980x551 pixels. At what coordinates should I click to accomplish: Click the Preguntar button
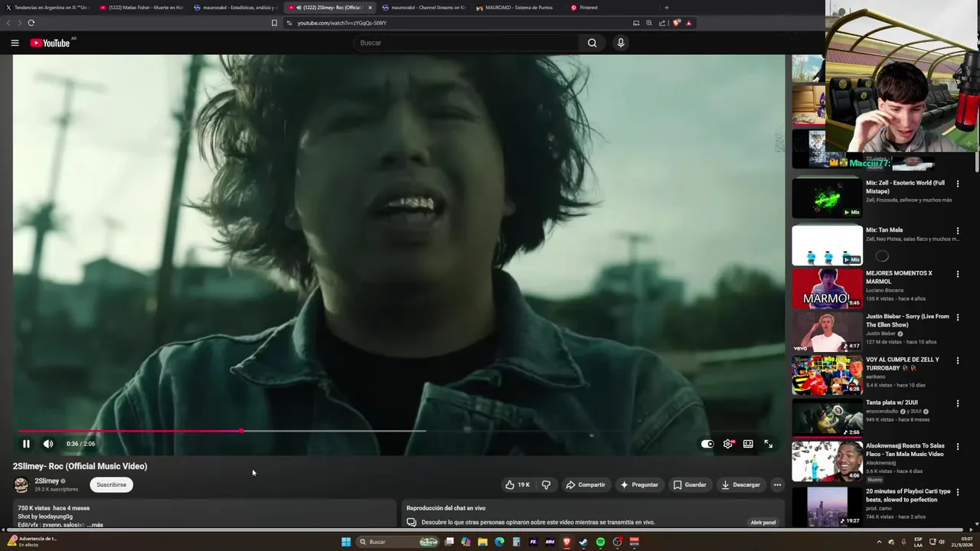pyautogui.click(x=639, y=484)
